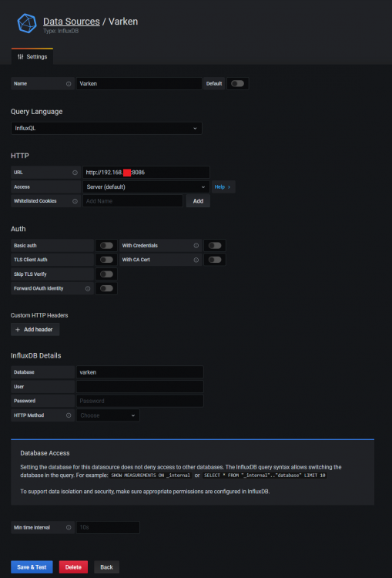Click the Password input field
The image size is (392, 578).
[x=140, y=401]
